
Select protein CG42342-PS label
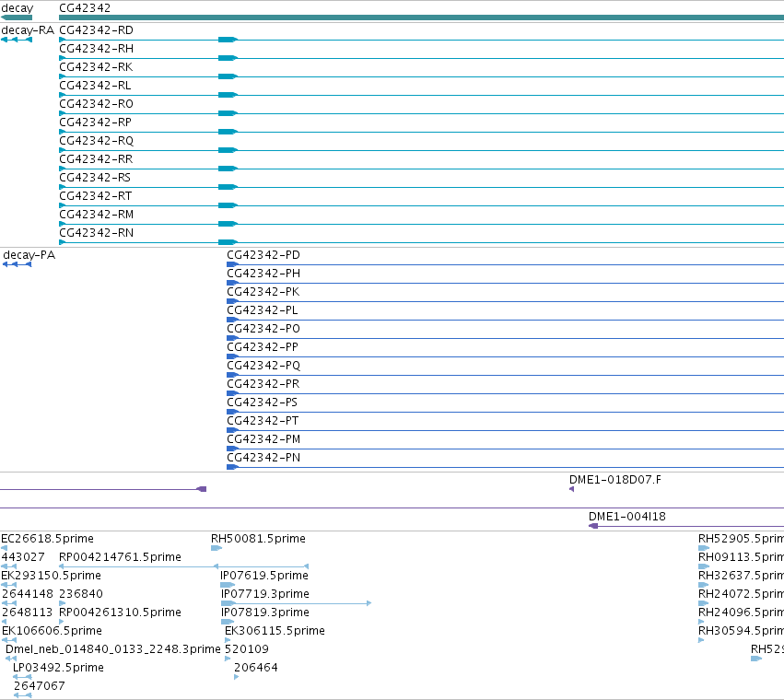(x=262, y=402)
